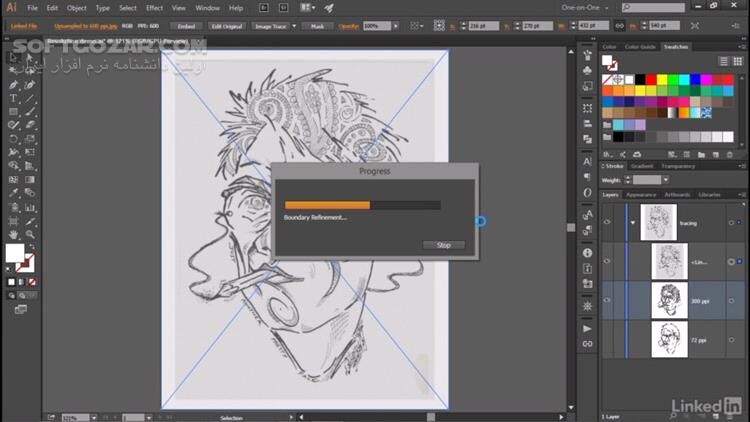
Task: Open the Character panel icon in dock
Action: coord(587,162)
